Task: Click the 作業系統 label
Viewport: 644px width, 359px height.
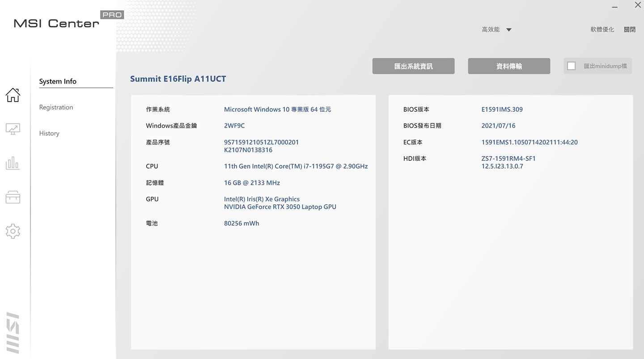Action: [158, 109]
